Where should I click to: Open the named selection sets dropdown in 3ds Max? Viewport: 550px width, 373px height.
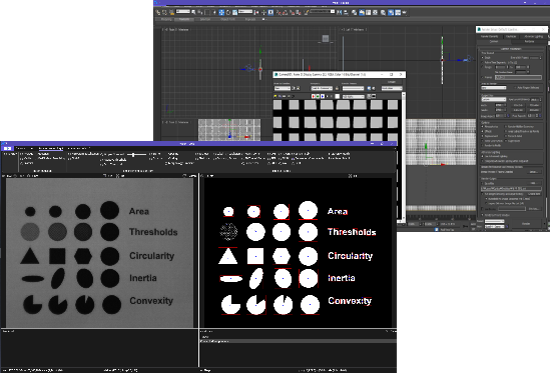322,11
